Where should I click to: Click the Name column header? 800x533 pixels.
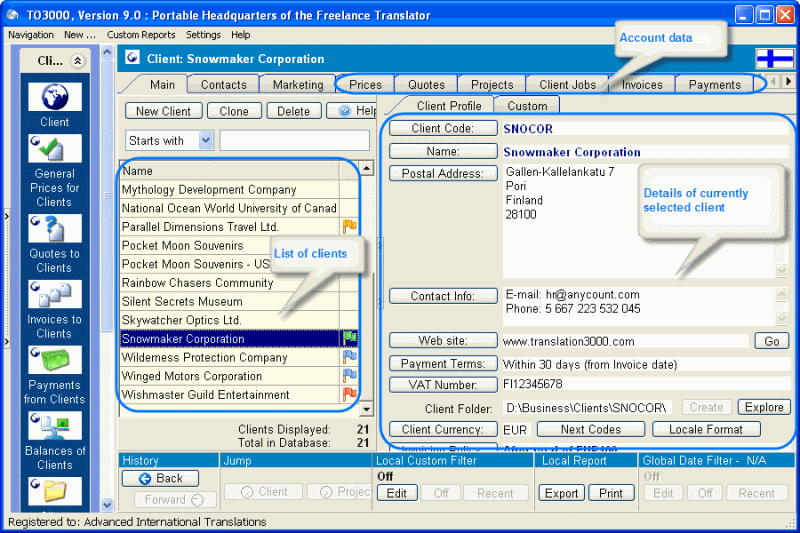click(x=230, y=171)
